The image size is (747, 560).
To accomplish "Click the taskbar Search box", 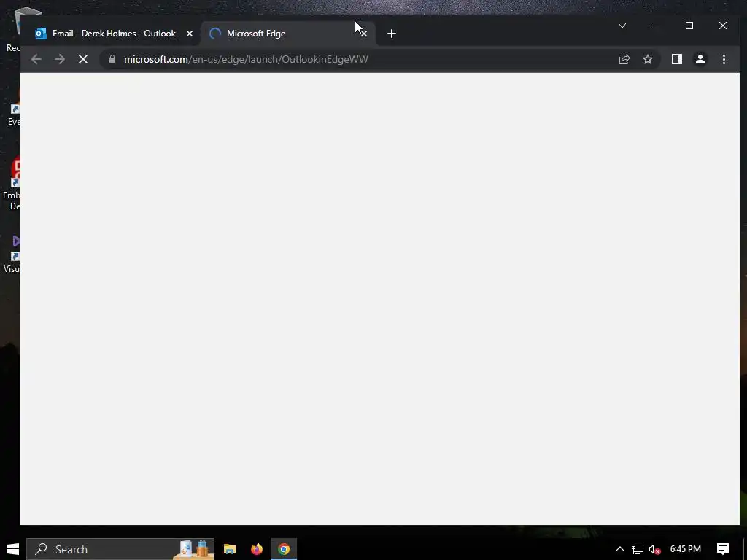I will pos(120,549).
